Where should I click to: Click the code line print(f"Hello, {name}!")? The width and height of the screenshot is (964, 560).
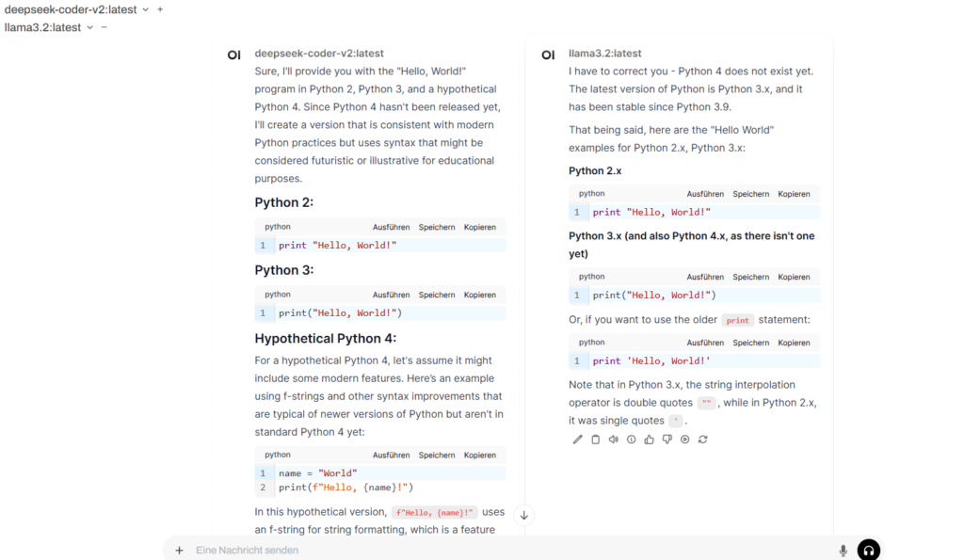pyautogui.click(x=346, y=488)
